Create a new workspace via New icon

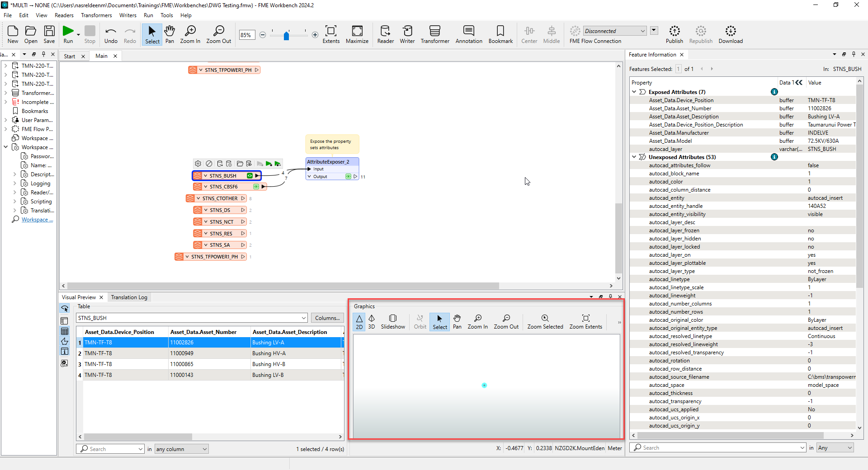pyautogui.click(x=13, y=34)
